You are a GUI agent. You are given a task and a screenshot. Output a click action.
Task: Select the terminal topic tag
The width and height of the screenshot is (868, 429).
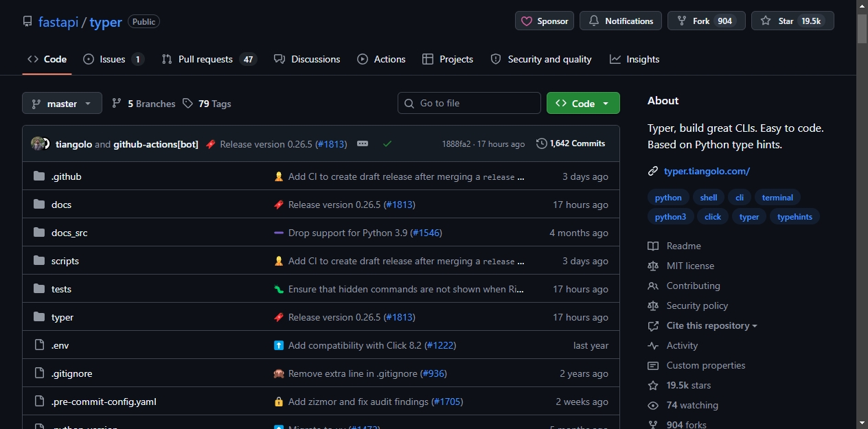coord(777,198)
